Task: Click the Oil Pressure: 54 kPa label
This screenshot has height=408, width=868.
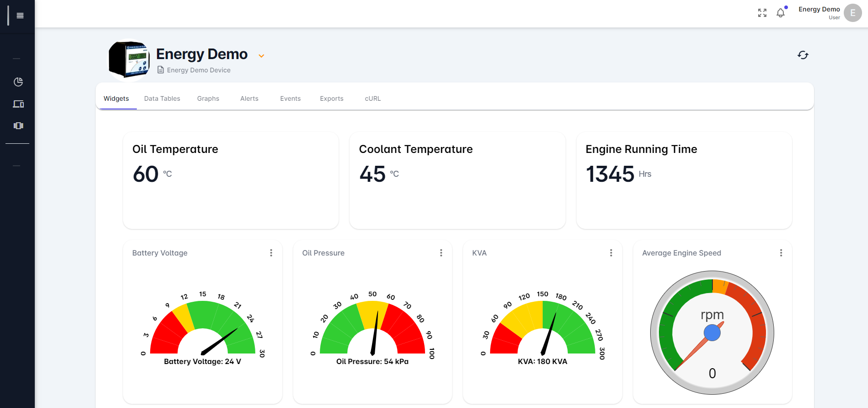Action: pyautogui.click(x=372, y=361)
